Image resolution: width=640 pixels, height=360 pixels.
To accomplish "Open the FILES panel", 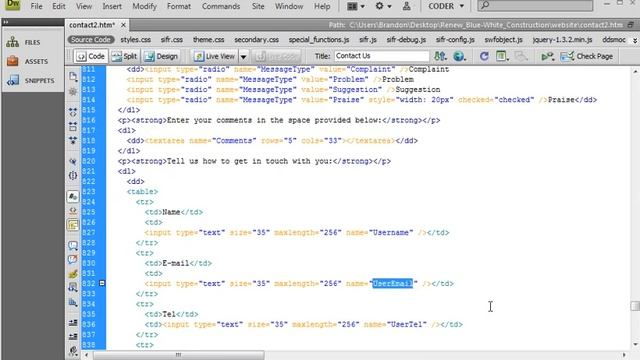I will [x=32, y=42].
